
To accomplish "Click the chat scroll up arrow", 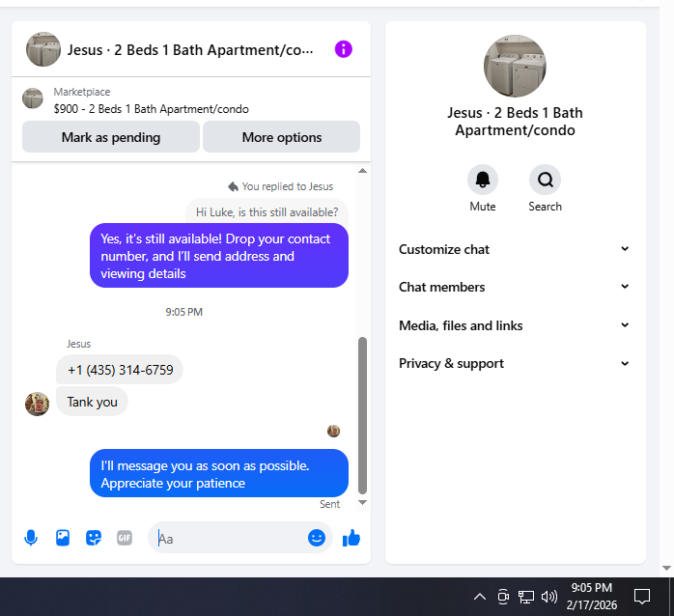I will click(x=362, y=171).
